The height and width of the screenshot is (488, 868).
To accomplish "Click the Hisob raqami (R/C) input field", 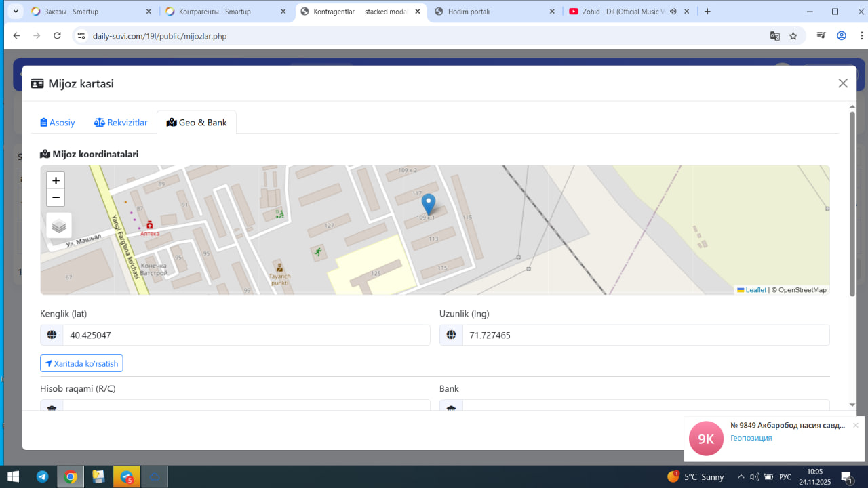I will pos(247,405).
